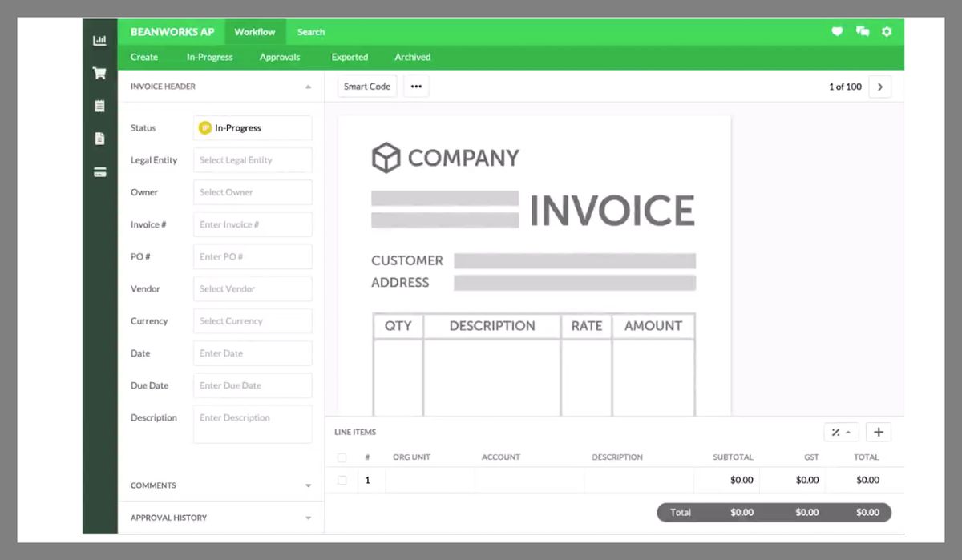This screenshot has height=560, width=962.
Task: Open the Select Vendor dropdown
Action: pos(253,288)
